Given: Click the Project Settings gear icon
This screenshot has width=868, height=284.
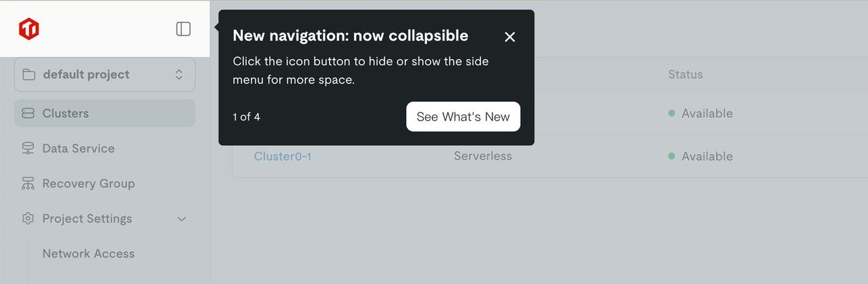Looking at the screenshot, I should 28,218.
